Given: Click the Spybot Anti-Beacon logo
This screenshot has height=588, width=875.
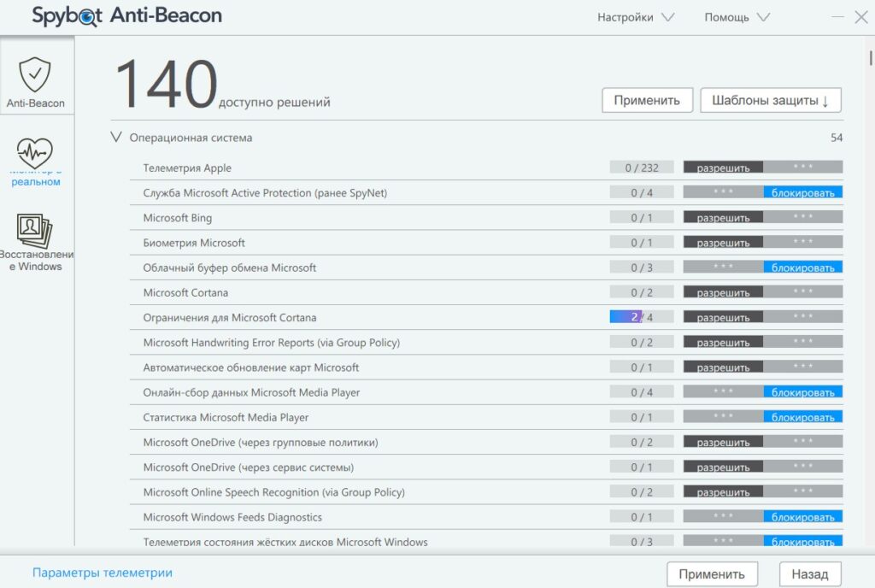Looking at the screenshot, I should (126, 16).
